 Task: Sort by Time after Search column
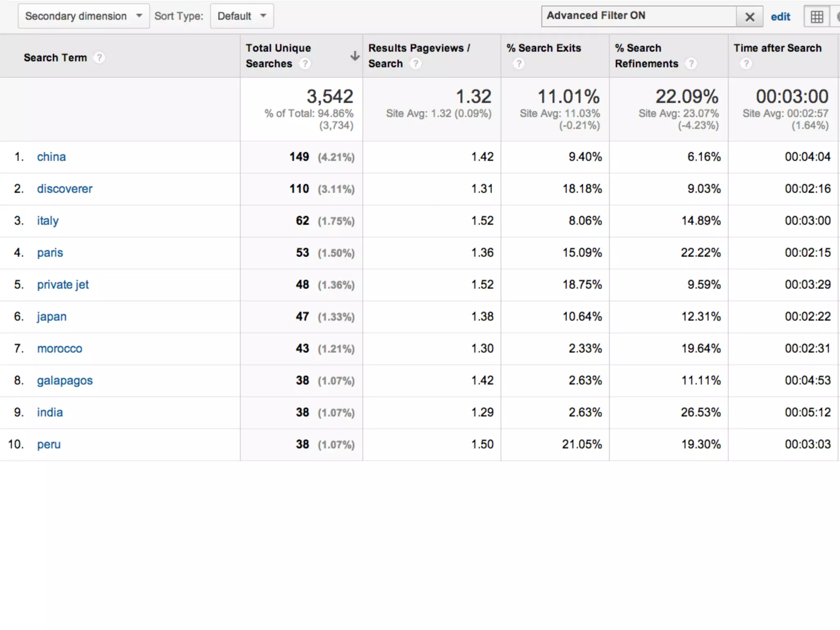pyautogui.click(x=777, y=48)
